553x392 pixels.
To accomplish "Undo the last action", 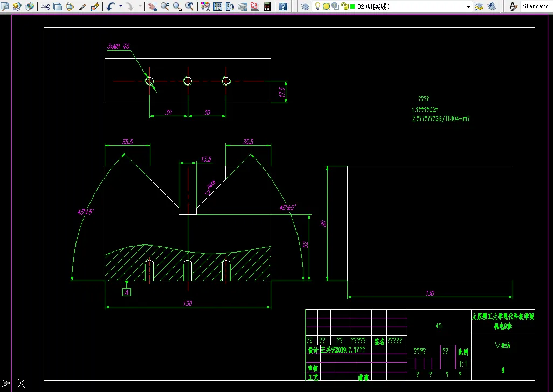I will coord(110,6).
